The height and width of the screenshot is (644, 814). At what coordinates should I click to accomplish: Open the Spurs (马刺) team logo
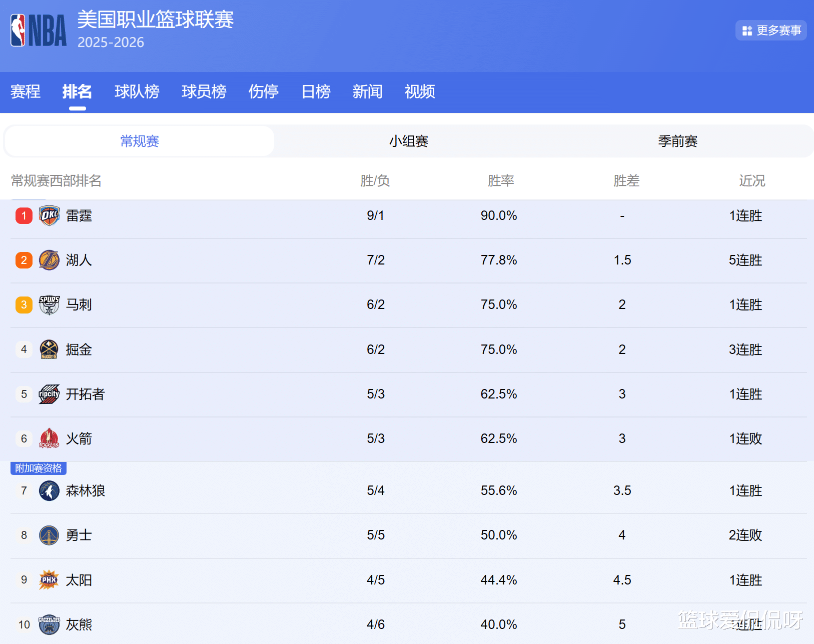click(x=49, y=305)
